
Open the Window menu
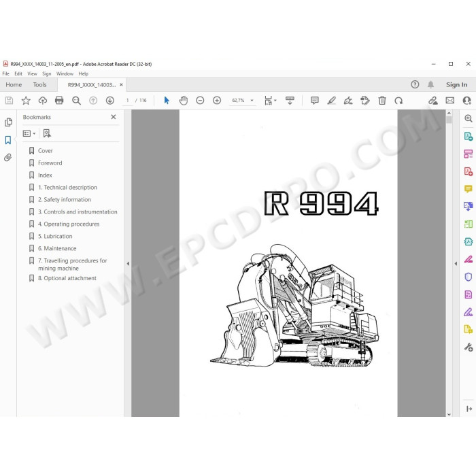(65, 73)
